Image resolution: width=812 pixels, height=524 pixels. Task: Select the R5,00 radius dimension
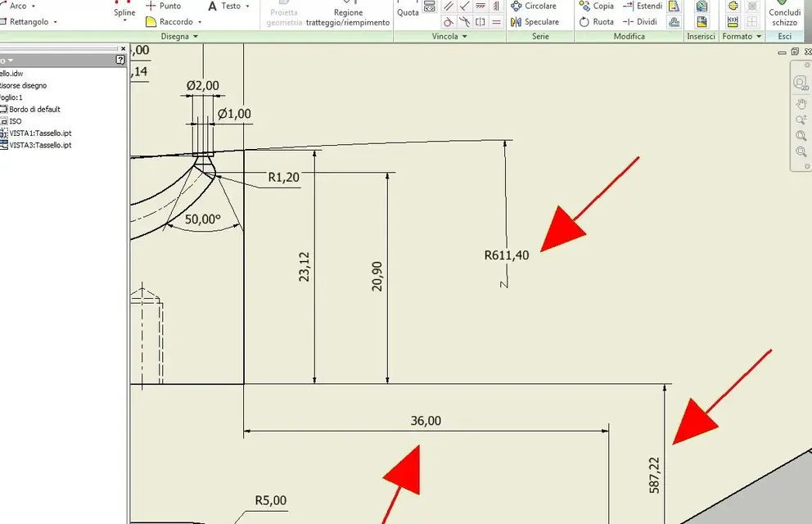270,501
